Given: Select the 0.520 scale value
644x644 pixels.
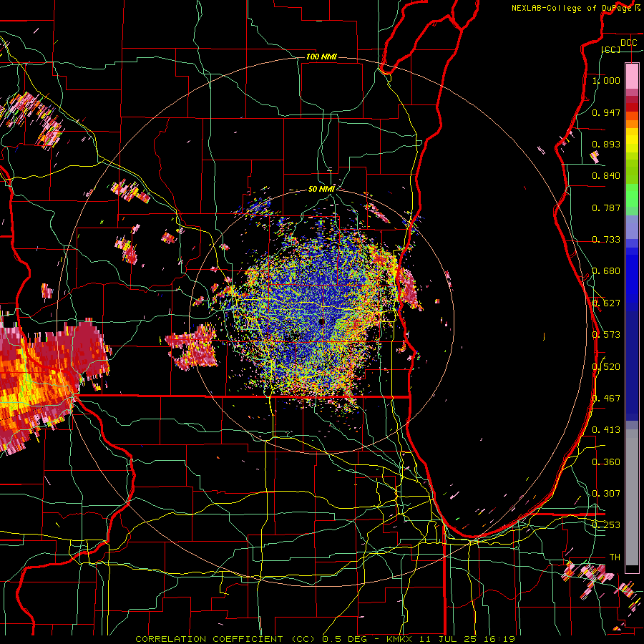Looking at the screenshot, I should pyautogui.click(x=606, y=367).
